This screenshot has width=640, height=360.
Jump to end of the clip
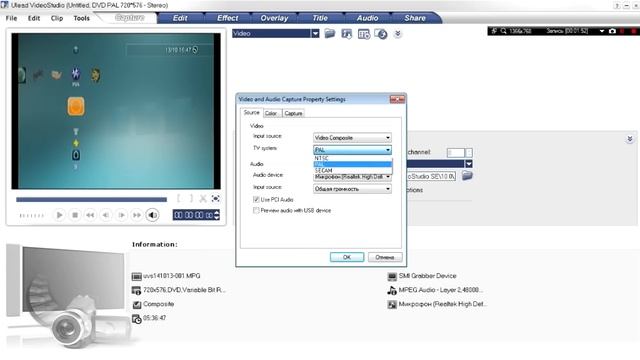[137, 215]
